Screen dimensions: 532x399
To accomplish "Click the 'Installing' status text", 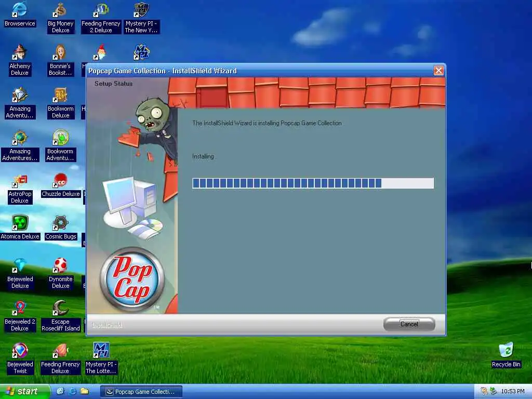I will pyautogui.click(x=203, y=156).
